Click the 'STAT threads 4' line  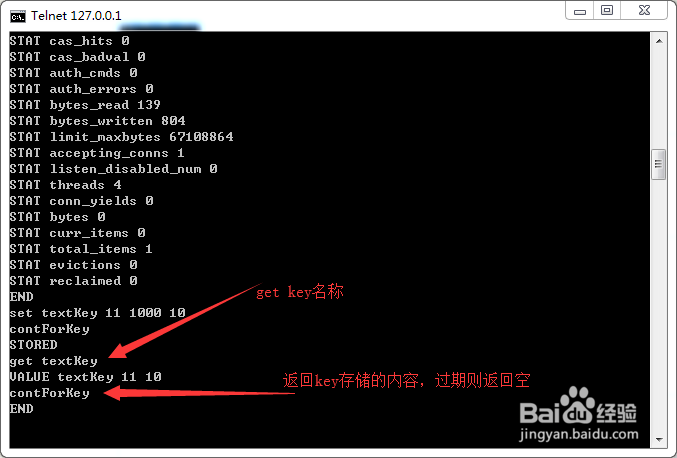66,185
